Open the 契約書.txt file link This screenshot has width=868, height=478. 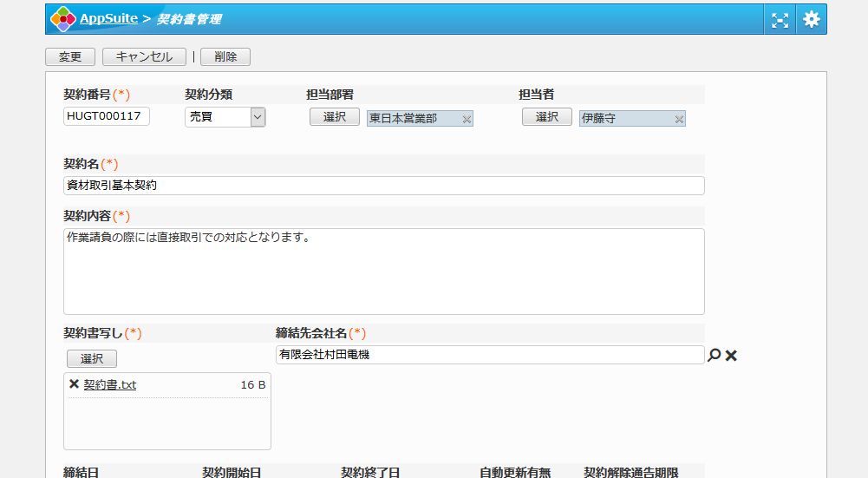[110, 384]
